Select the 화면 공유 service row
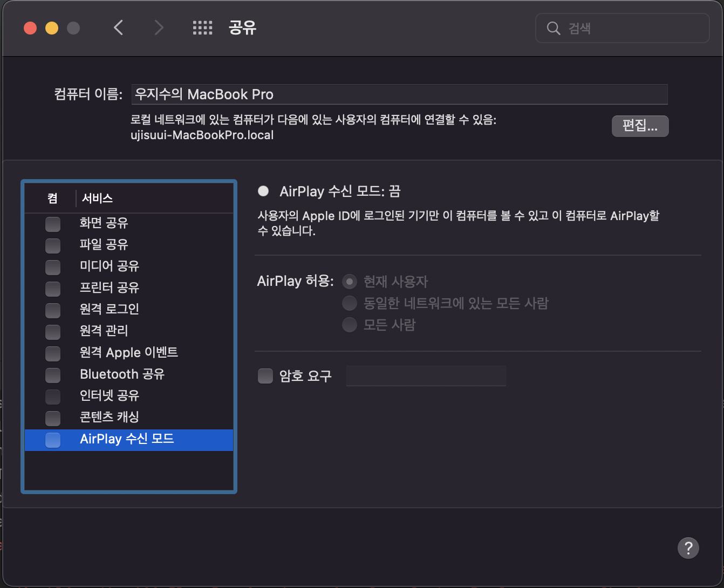This screenshot has width=724, height=588. [129, 223]
